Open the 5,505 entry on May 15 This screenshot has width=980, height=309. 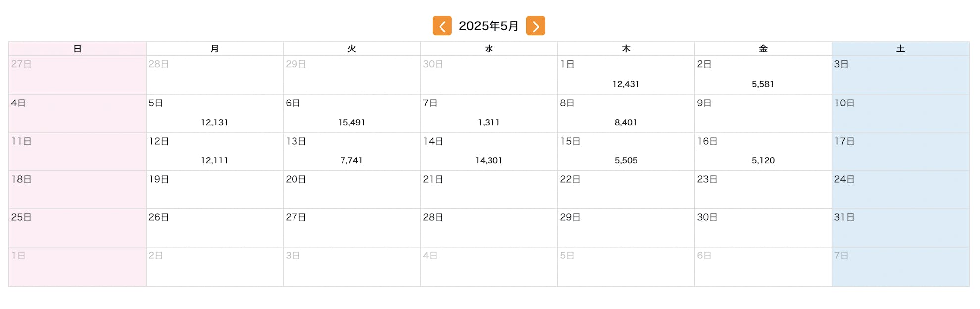coord(626,160)
